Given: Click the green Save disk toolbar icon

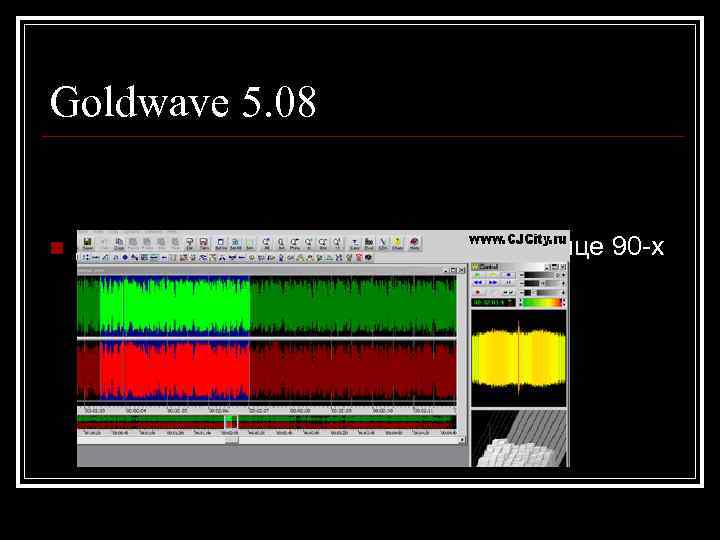Looking at the screenshot, I should tap(87, 243).
